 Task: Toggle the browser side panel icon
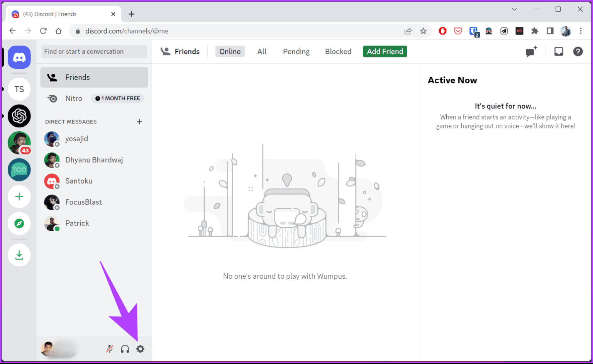(x=550, y=31)
